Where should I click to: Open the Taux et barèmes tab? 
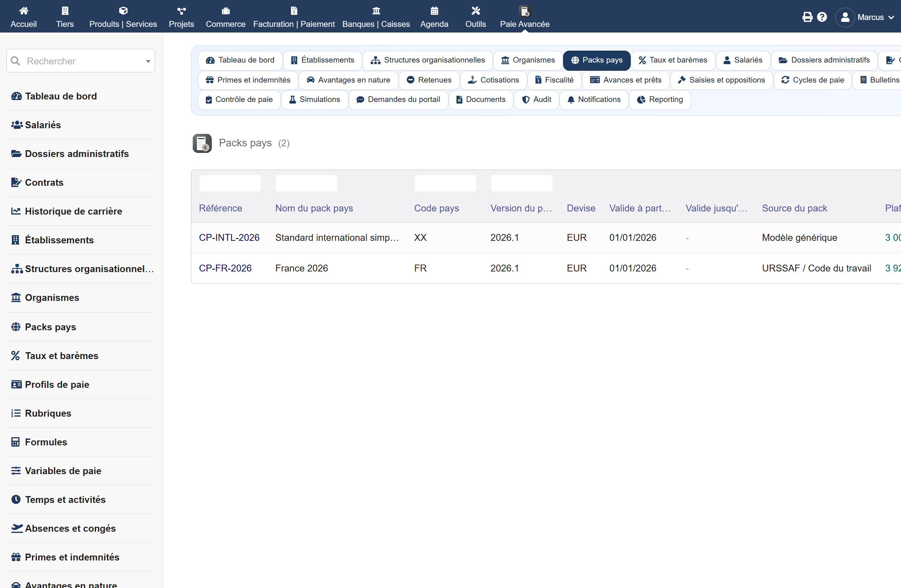(673, 60)
